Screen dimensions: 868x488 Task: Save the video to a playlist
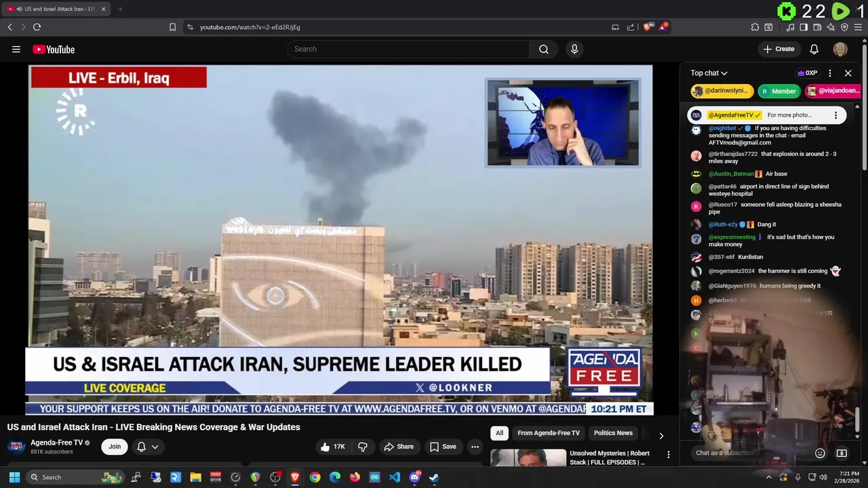(x=443, y=447)
